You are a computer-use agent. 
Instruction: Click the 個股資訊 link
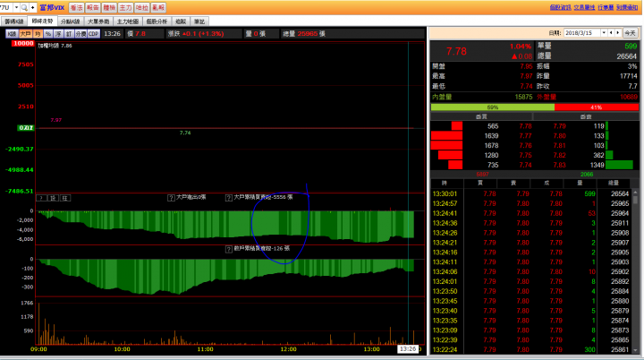pyautogui.click(x=560, y=7)
